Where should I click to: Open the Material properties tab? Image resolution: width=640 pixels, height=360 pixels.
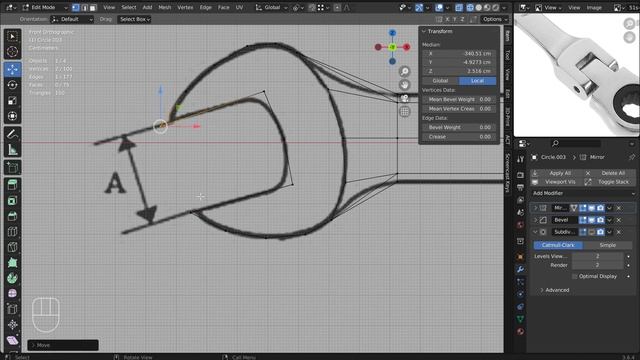click(x=520, y=331)
